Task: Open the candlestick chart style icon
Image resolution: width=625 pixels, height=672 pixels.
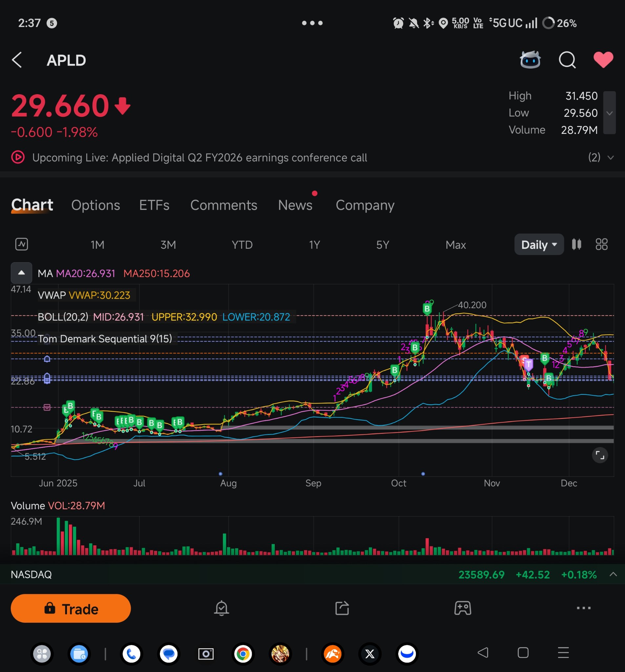Action: point(576,244)
